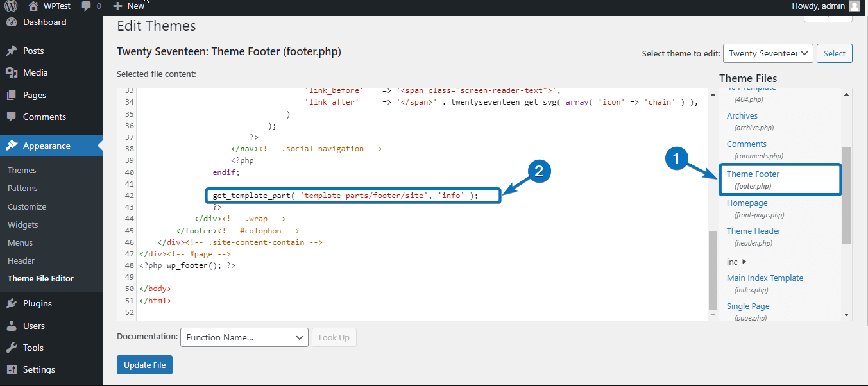Click the #colophon footer comment line
This screenshot has height=386, width=868.
tap(237, 230)
